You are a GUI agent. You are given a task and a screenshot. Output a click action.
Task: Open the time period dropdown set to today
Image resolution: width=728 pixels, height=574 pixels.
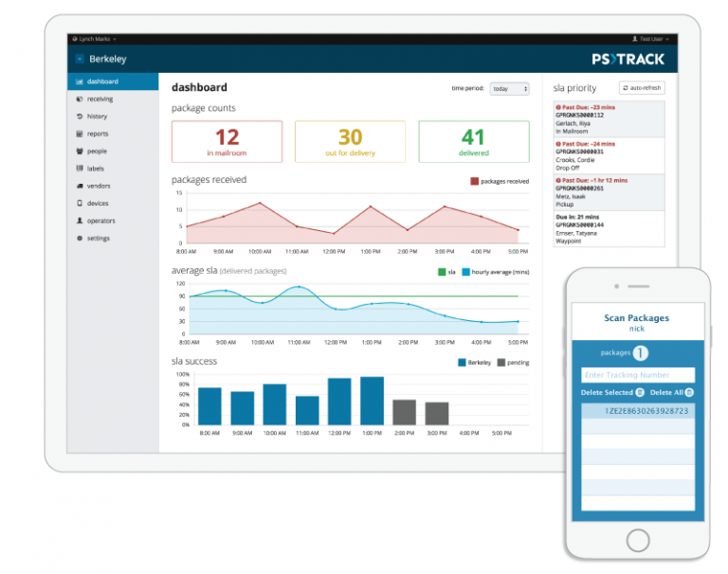[509, 89]
